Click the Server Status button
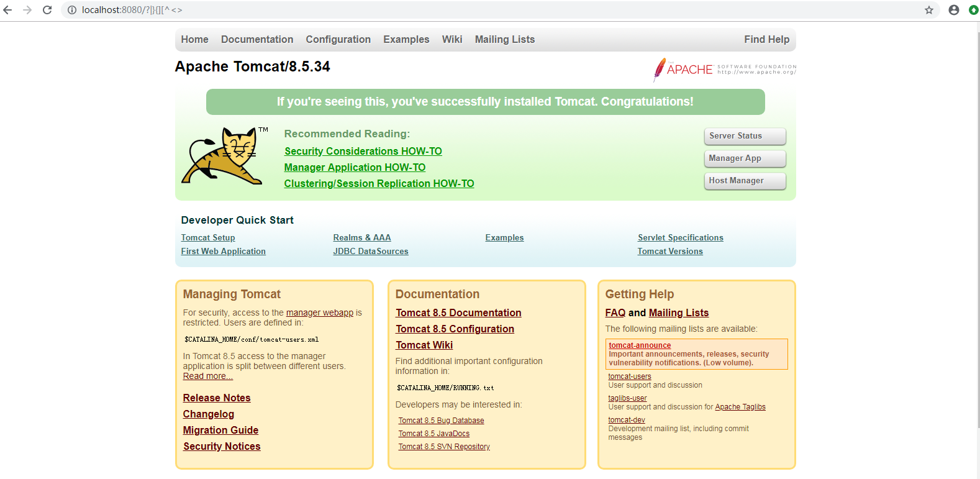 coord(745,136)
